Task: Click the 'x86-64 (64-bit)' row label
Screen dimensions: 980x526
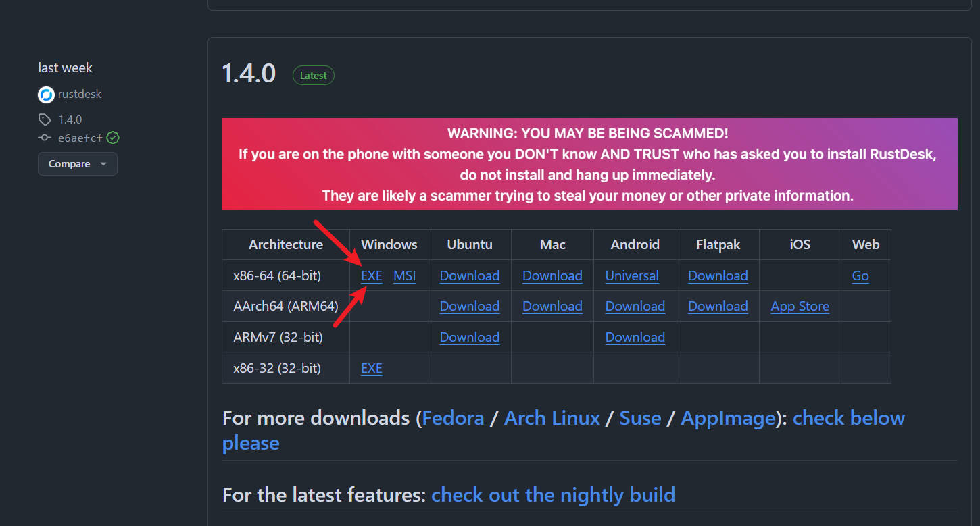Action: [277, 275]
